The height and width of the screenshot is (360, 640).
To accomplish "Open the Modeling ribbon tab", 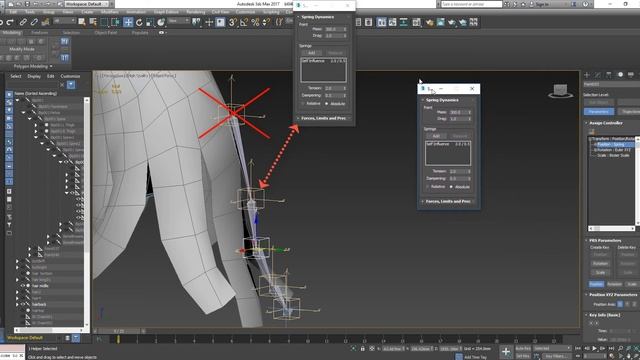I will coord(12,33).
